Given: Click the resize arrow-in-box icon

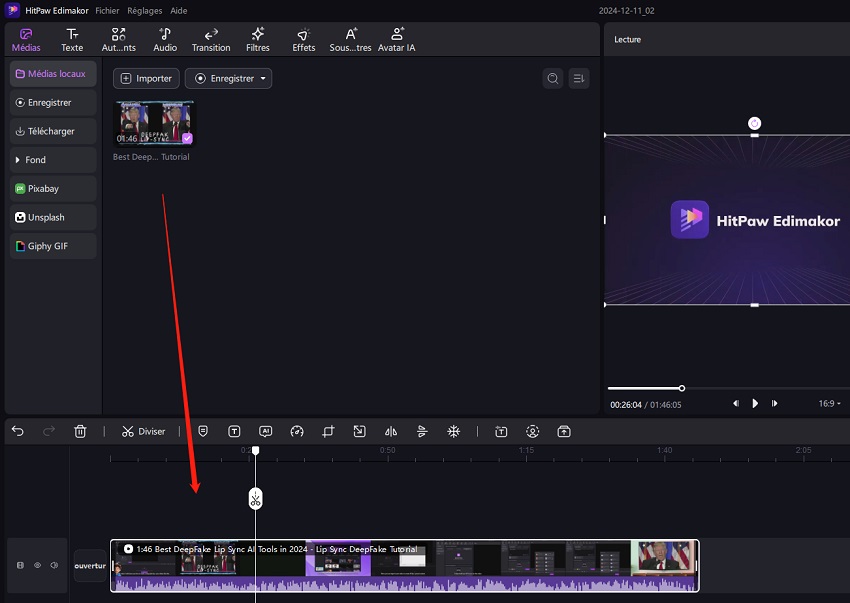Looking at the screenshot, I should (x=359, y=432).
